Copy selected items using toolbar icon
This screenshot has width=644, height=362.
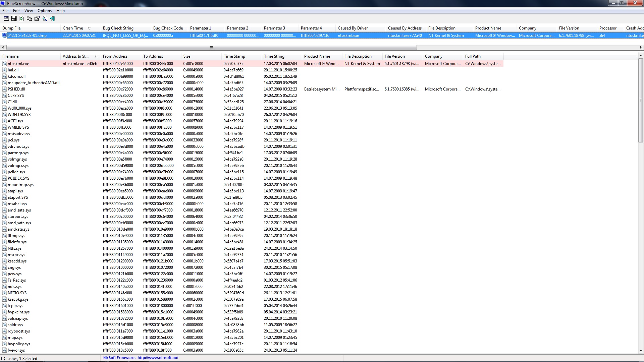tap(29, 19)
